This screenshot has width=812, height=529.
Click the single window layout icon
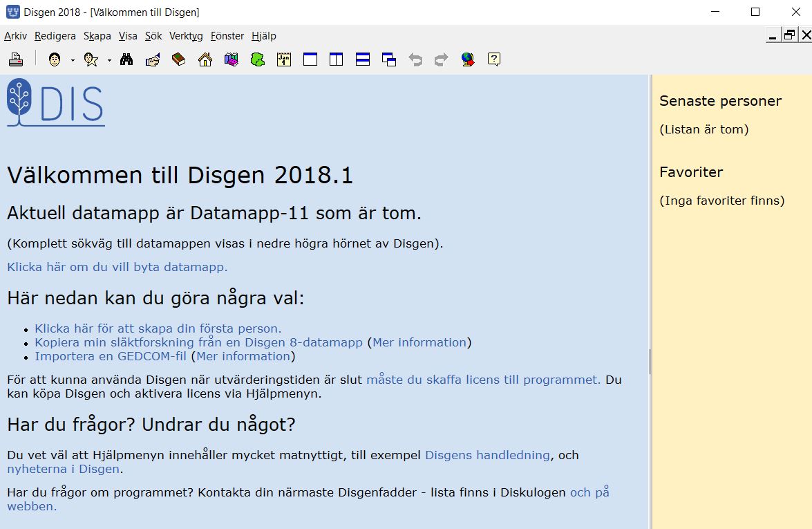[310, 59]
